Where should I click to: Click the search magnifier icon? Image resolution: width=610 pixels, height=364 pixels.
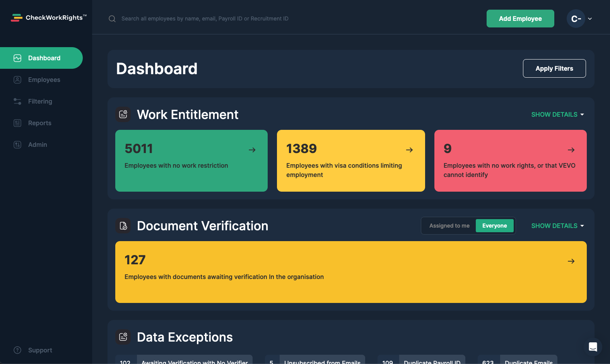point(112,19)
